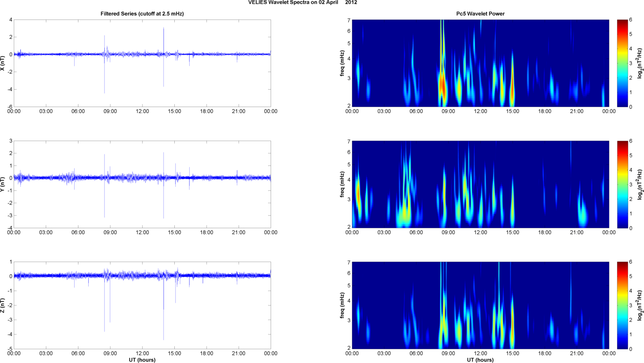
Task: Click the middle wavelet power colorbar
Action: click(x=622, y=184)
